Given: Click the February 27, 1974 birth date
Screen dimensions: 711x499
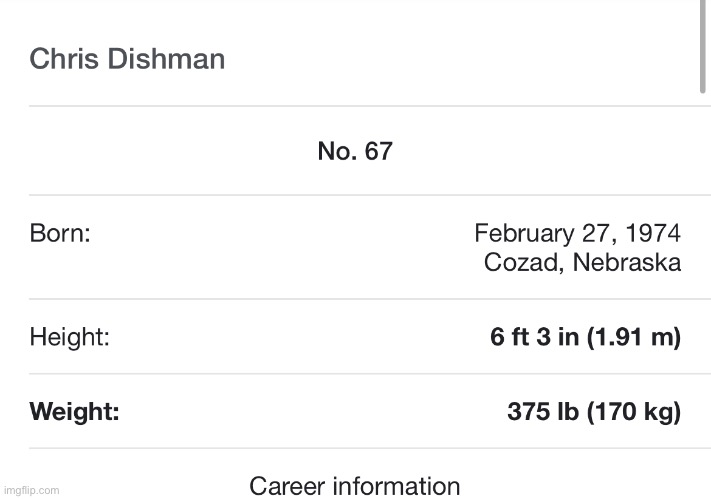Looking at the screenshot, I should tap(577, 234).
